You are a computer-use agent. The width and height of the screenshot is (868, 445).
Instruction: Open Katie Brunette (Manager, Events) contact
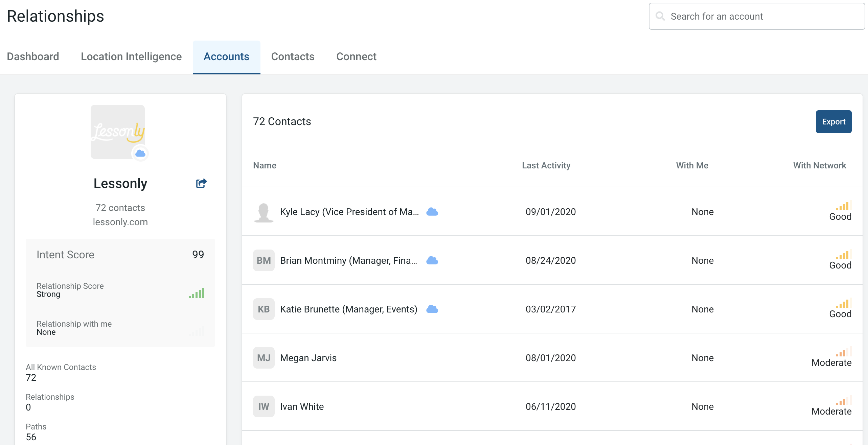point(348,309)
